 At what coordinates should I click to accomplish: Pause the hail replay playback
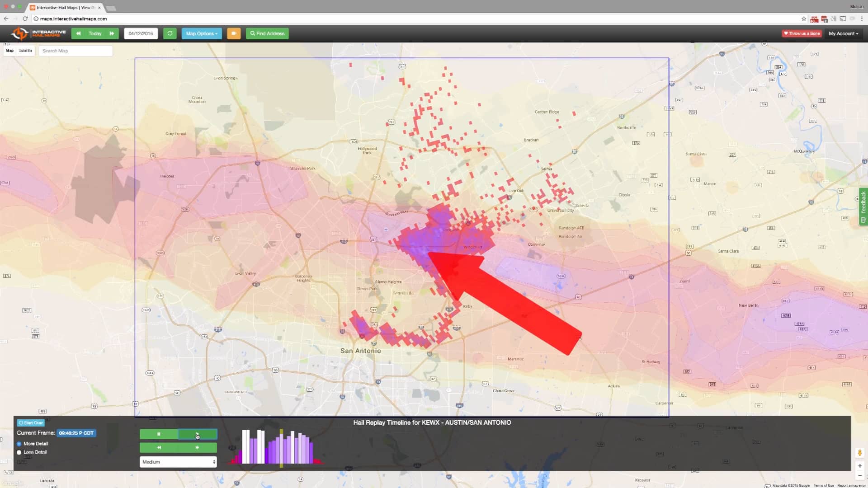(159, 434)
